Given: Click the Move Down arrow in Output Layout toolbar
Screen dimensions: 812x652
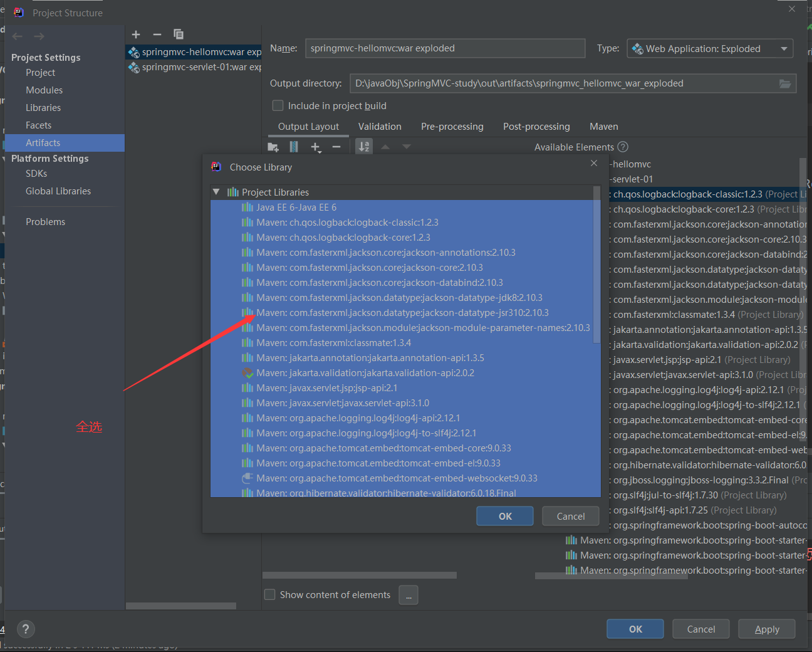Looking at the screenshot, I should (407, 147).
